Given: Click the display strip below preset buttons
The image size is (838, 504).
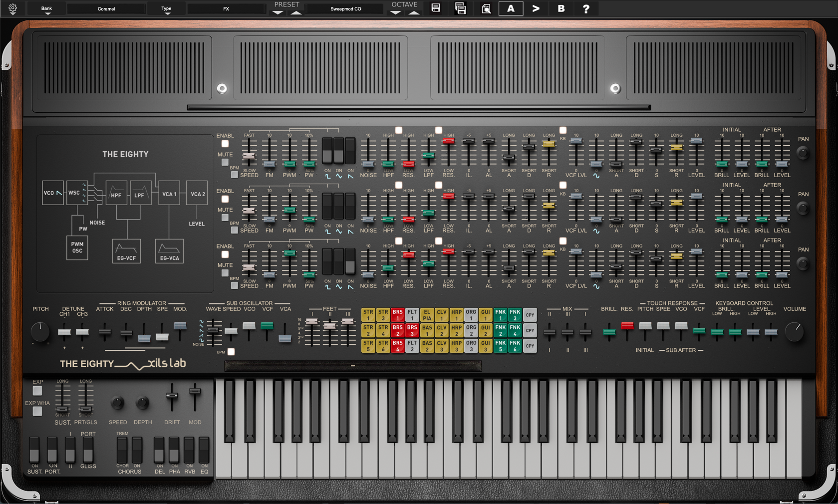Looking at the screenshot, I should tap(353, 366).
